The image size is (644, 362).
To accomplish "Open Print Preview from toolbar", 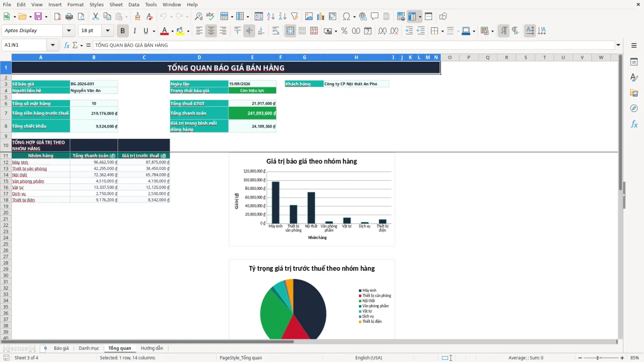I will [x=80, y=16].
